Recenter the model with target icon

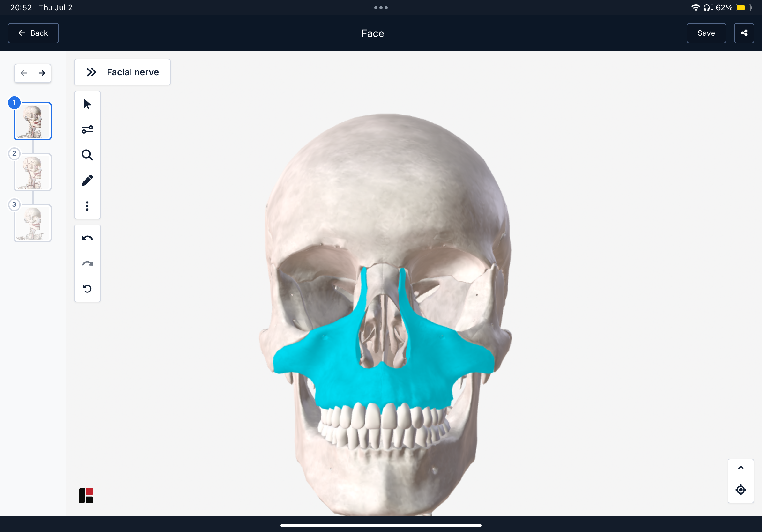coord(740,490)
